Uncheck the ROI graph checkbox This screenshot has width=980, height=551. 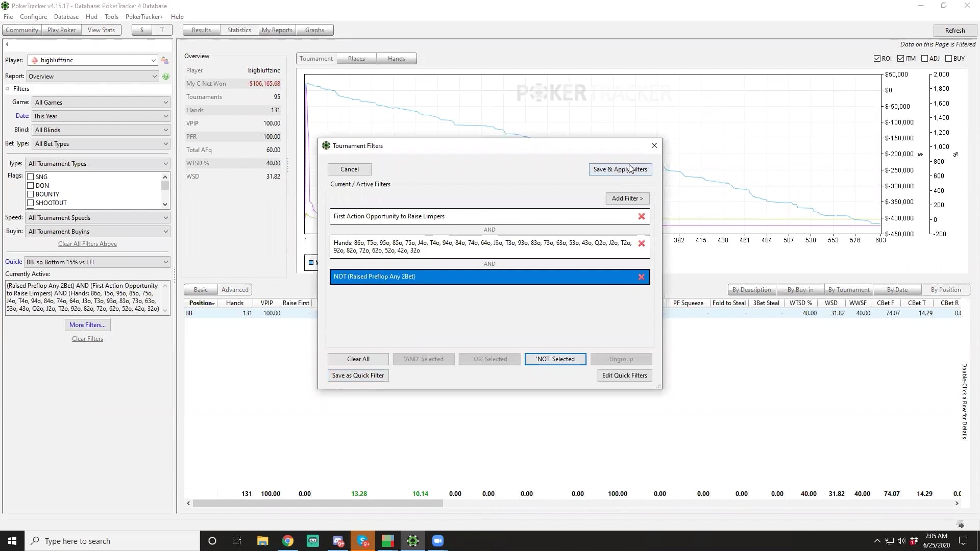pos(877,59)
